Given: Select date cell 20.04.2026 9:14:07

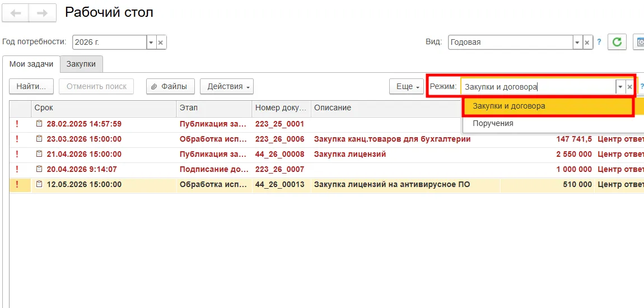Looking at the screenshot, I should (x=82, y=169).
